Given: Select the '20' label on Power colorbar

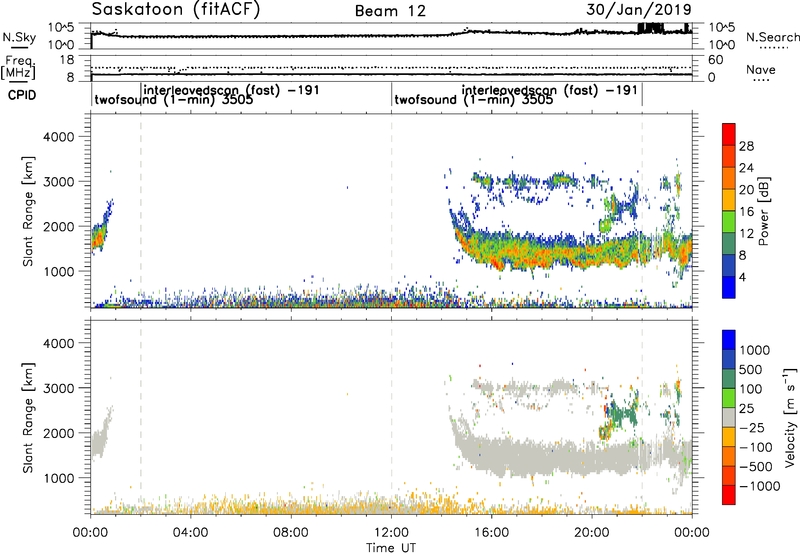Looking at the screenshot, I should tap(746, 190).
